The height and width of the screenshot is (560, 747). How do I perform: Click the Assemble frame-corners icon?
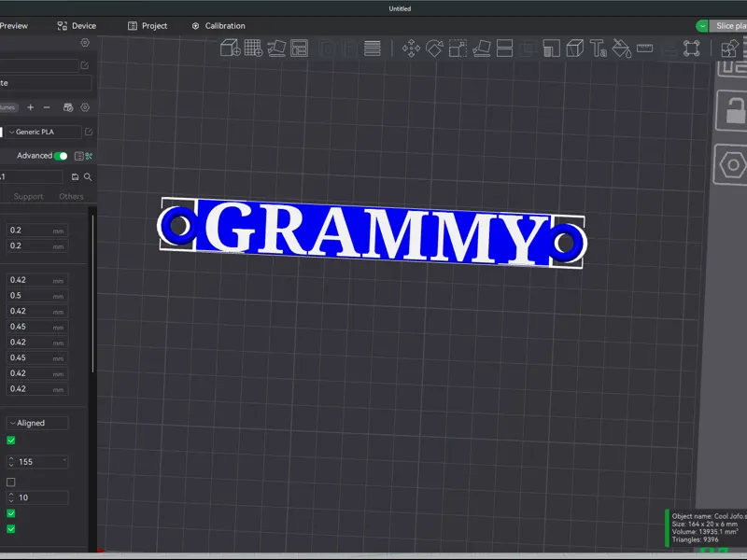[x=691, y=49]
